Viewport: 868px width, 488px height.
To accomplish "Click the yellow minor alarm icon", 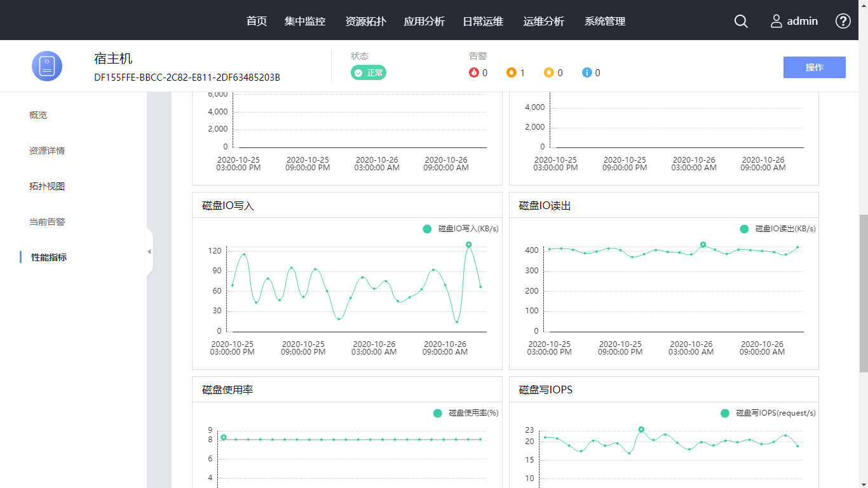I will [549, 72].
